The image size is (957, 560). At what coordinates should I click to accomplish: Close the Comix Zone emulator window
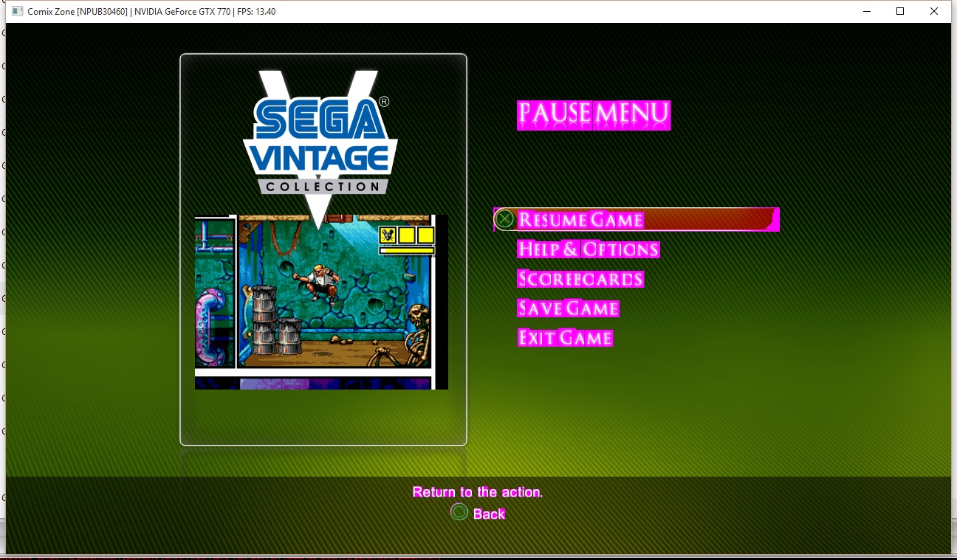(x=934, y=11)
